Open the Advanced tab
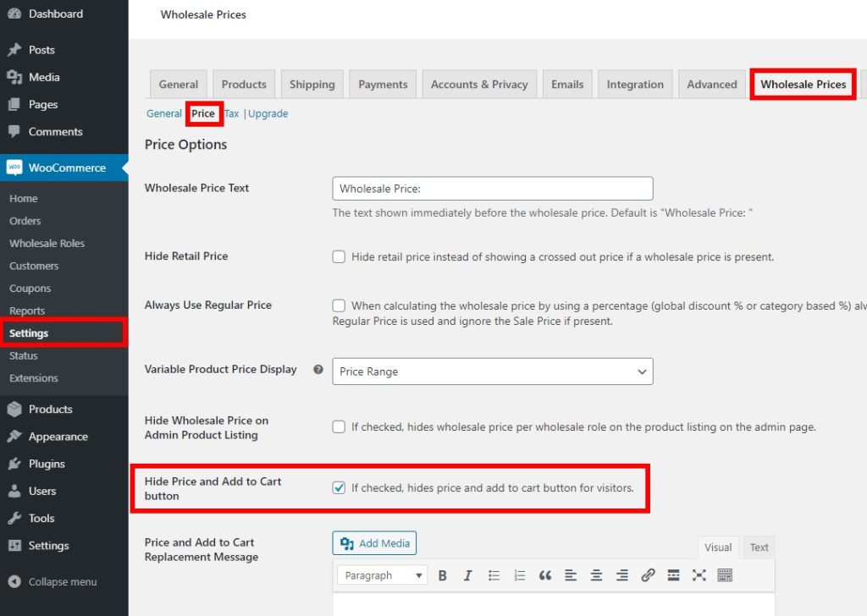This screenshot has width=867, height=616. click(x=711, y=85)
